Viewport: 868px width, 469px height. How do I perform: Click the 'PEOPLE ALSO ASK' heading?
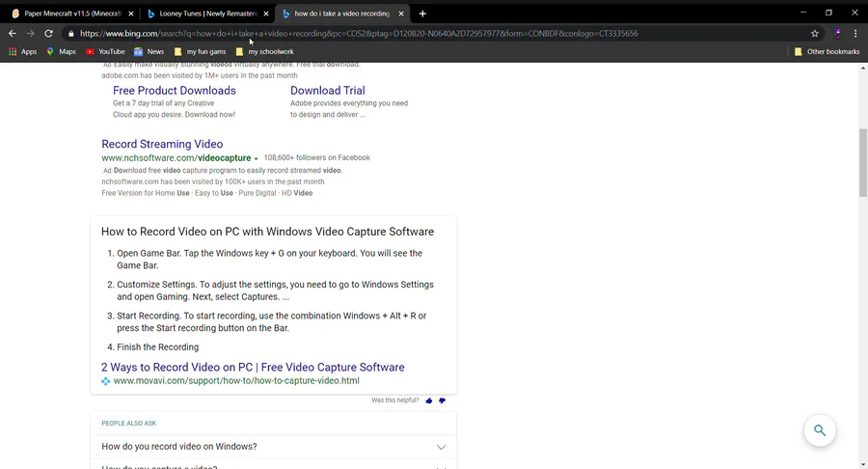(x=129, y=423)
